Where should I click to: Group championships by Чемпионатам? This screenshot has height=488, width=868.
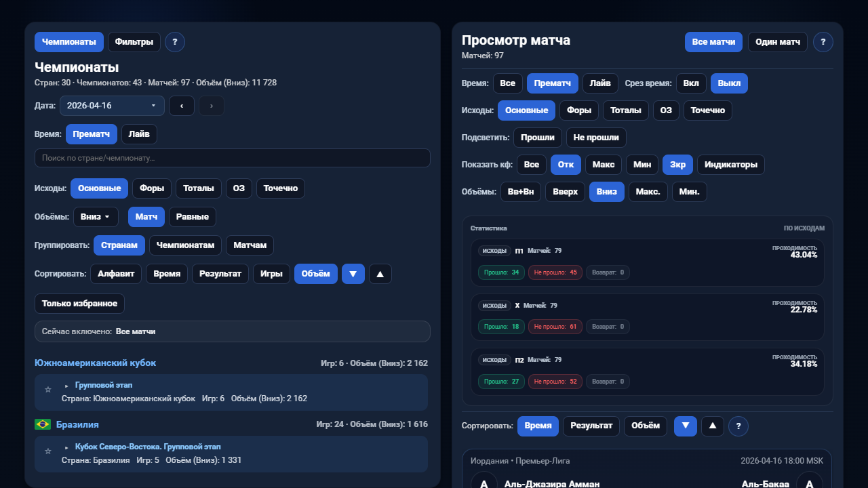coord(185,245)
